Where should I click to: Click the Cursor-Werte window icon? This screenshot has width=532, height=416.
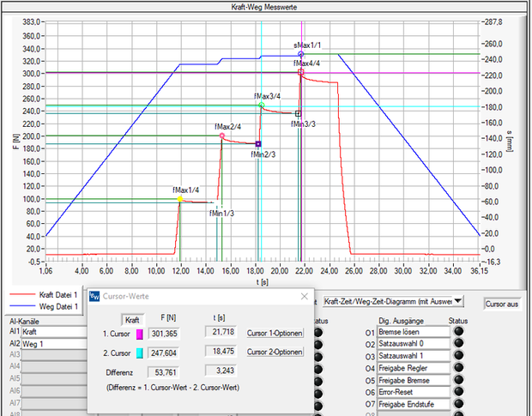point(96,296)
